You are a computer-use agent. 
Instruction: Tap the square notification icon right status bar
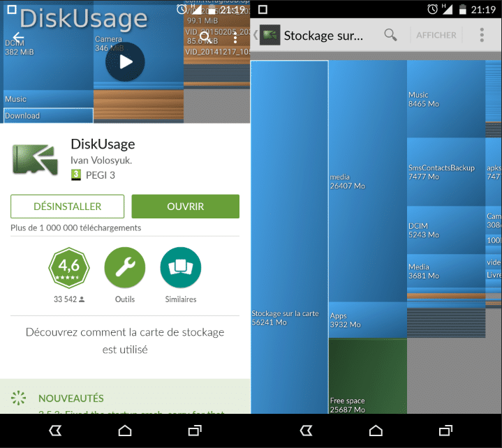263,10
